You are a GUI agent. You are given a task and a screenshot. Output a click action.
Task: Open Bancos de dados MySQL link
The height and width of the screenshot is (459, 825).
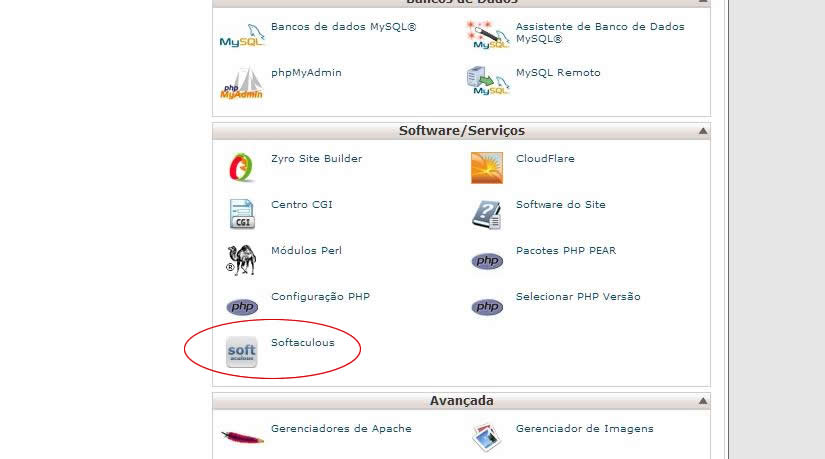coord(344,26)
